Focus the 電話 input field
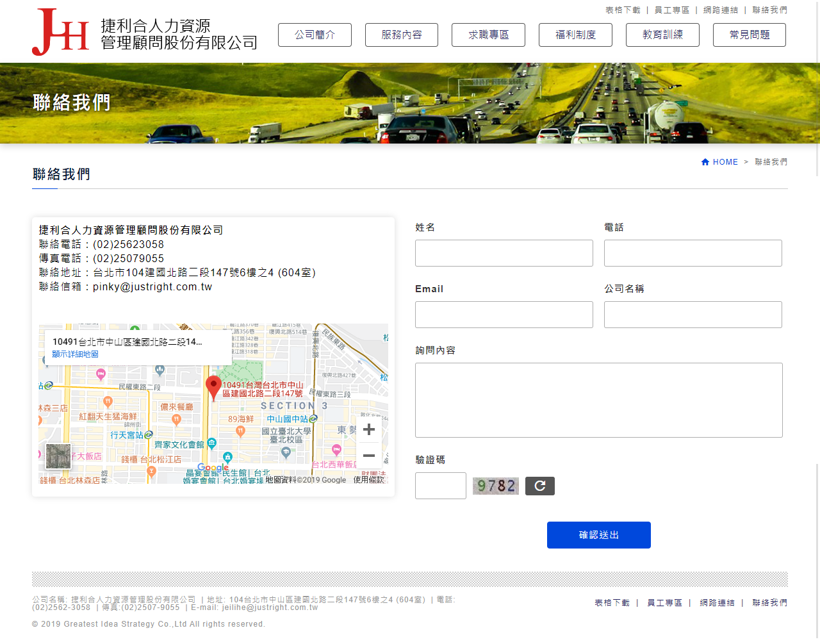820x644 pixels. coord(693,253)
